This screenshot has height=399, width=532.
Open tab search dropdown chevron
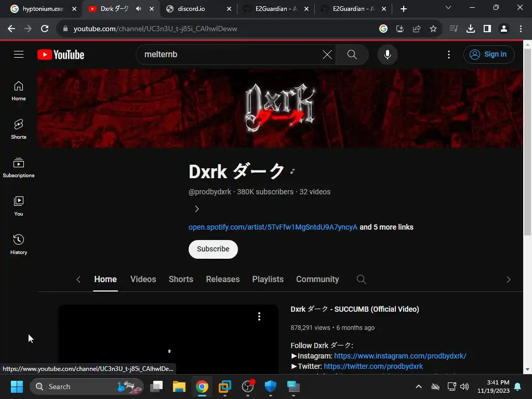coord(448,7)
